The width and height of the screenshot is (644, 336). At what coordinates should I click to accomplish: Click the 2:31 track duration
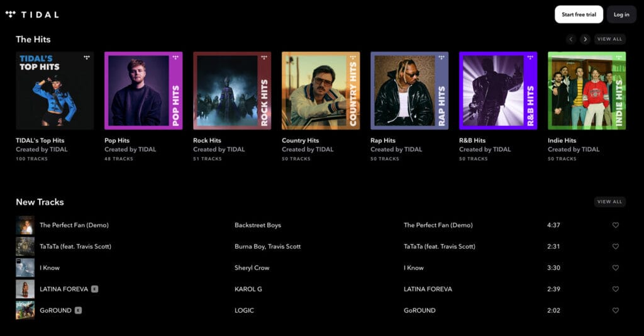(x=553, y=247)
